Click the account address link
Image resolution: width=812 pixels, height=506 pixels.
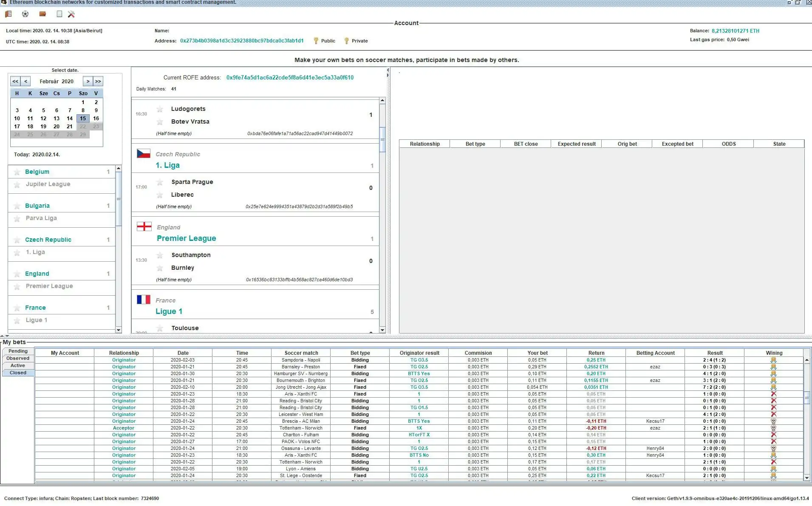tap(242, 41)
